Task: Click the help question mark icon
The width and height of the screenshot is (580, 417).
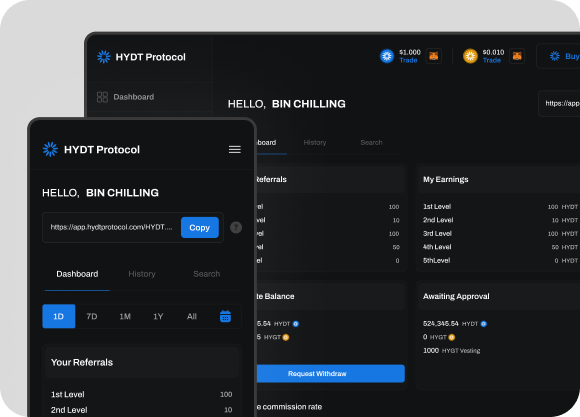Action: pos(236,227)
